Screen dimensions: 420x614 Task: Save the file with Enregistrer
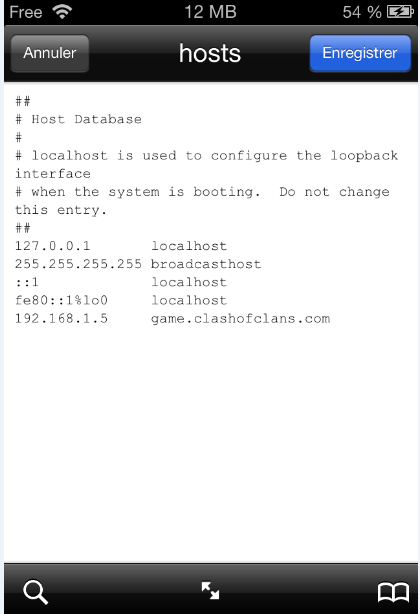[360, 53]
